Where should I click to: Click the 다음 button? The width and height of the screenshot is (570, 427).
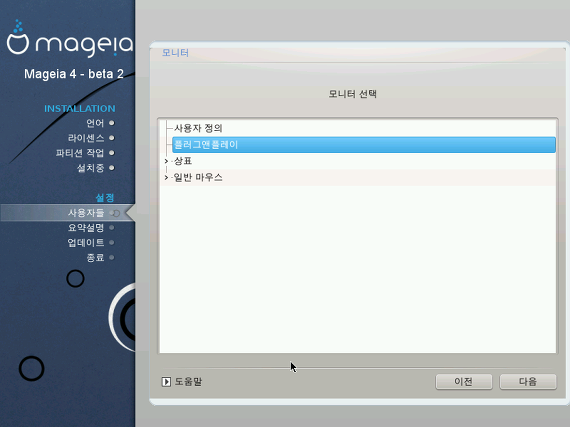528,382
